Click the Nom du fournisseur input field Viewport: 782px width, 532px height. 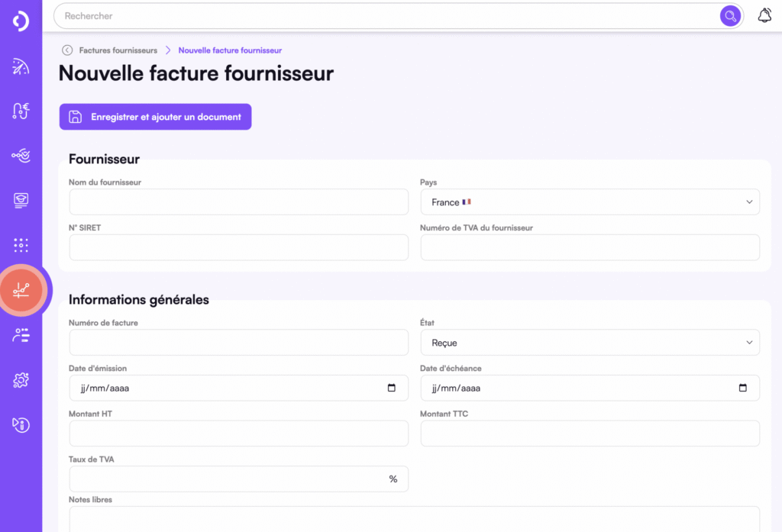coord(238,202)
